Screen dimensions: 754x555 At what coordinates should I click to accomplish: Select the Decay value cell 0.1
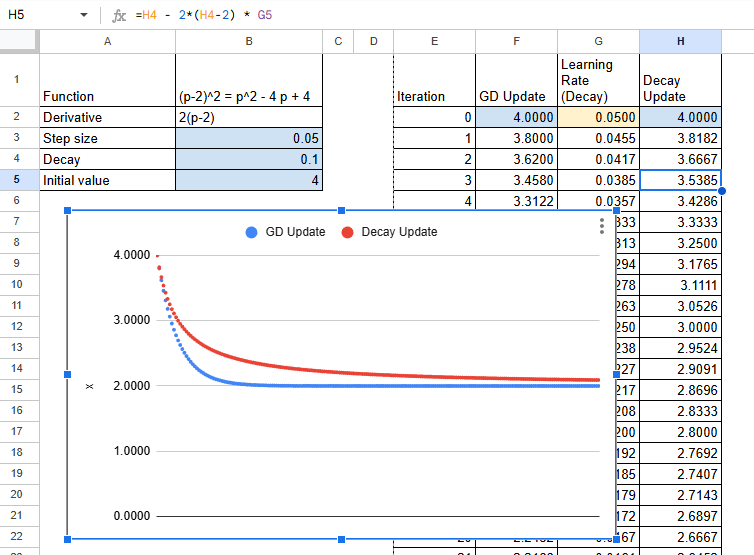[x=249, y=159]
